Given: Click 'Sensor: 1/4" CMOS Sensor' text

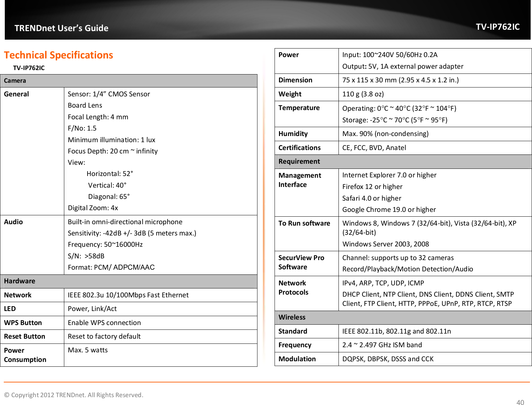Looking at the screenshot, I should click(x=109, y=94).
